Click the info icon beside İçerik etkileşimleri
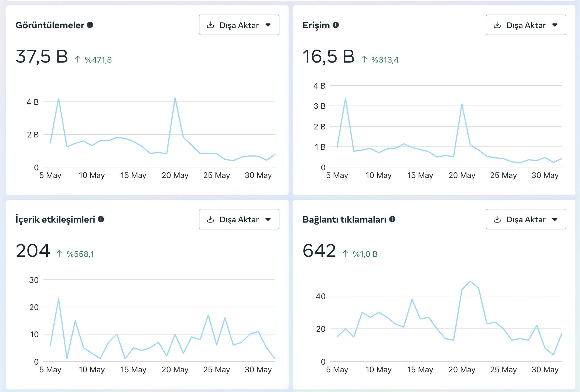Image resolution: width=580 pixels, height=392 pixels. 101,219
